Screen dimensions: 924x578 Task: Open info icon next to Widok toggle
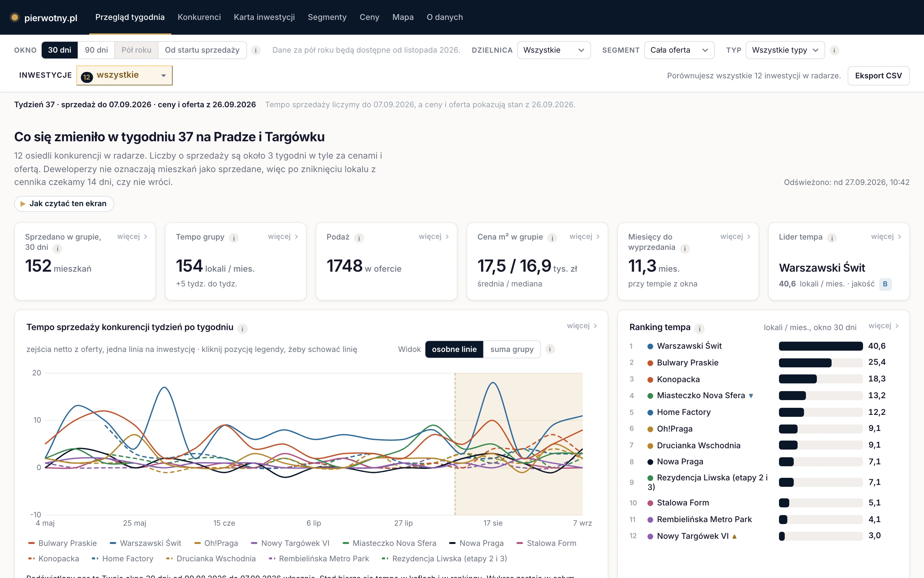pos(550,349)
